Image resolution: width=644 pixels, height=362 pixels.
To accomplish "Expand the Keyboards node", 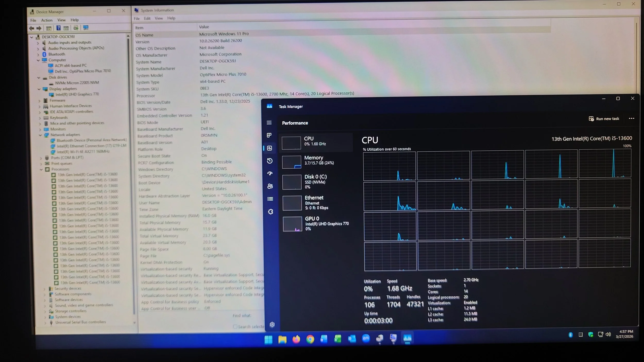I will [40, 118].
